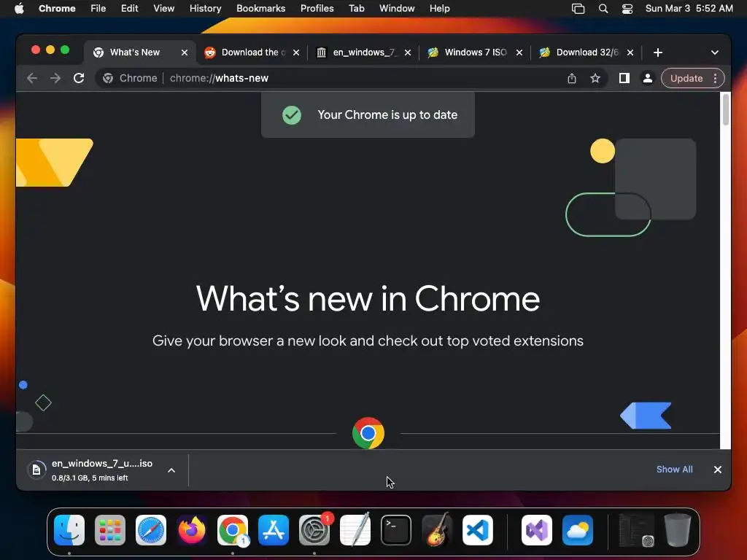
Task: Open Control Center in the menu bar
Action: [x=627, y=9]
